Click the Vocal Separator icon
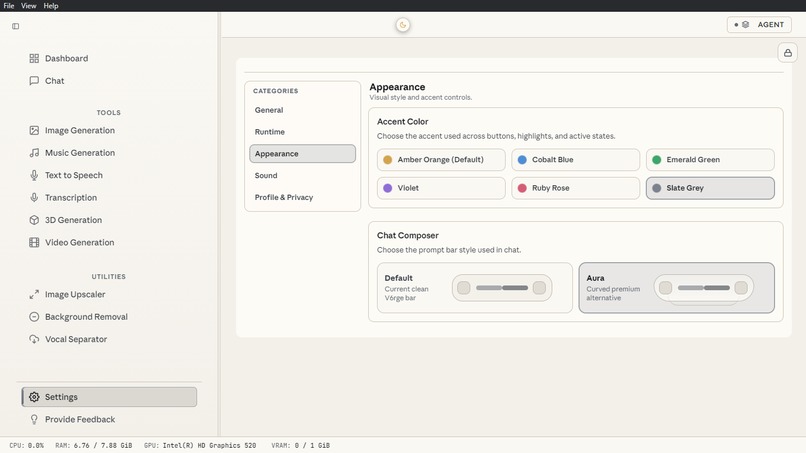The width and height of the screenshot is (806, 453). [34, 339]
